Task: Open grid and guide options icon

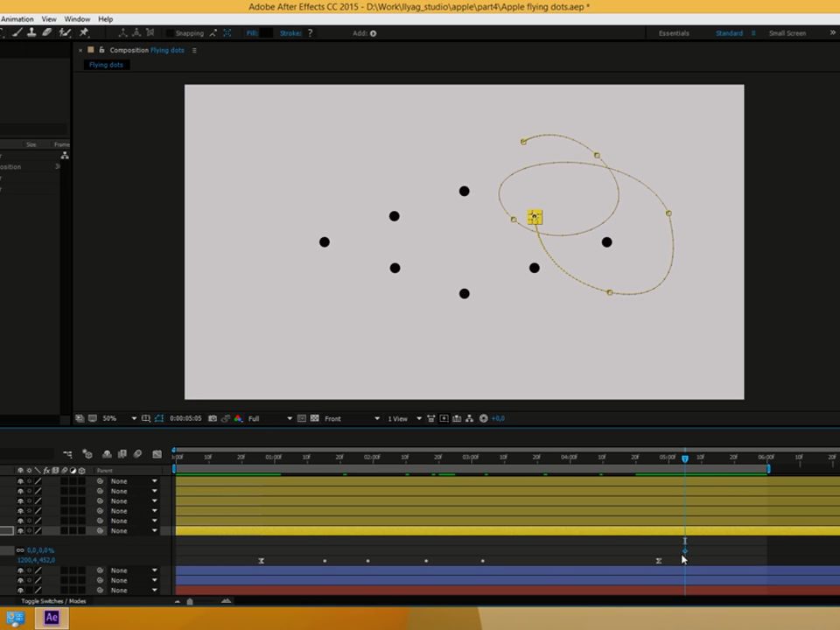Action: (x=146, y=418)
